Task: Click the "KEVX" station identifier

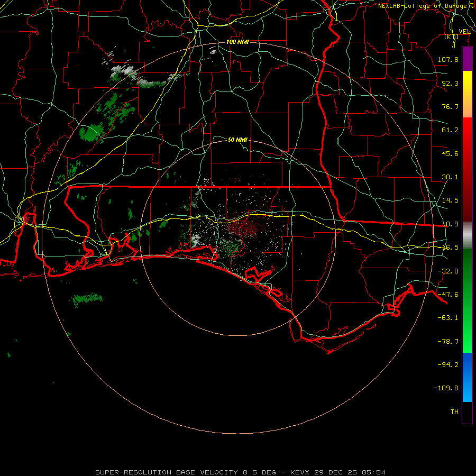Action: click(300, 472)
